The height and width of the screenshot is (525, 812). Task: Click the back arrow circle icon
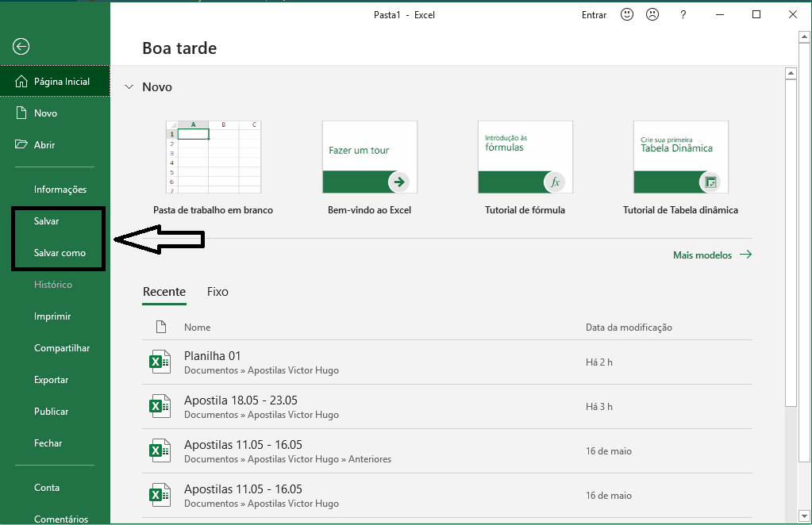(x=21, y=47)
